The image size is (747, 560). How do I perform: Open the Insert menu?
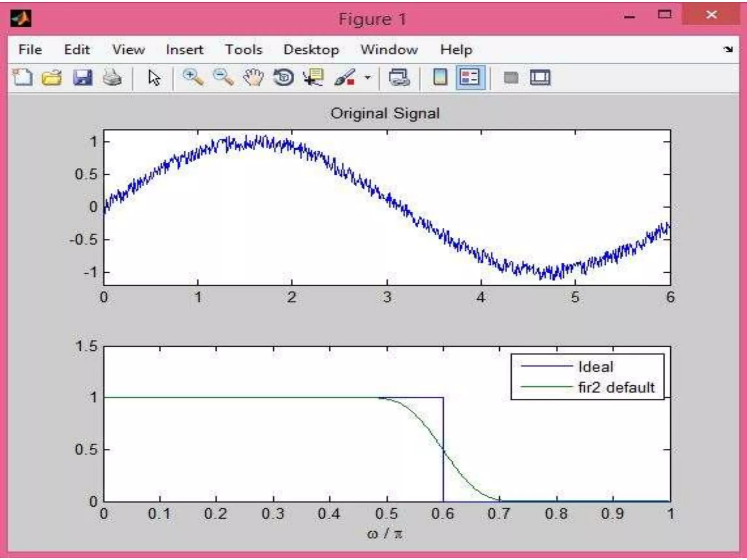pos(184,50)
